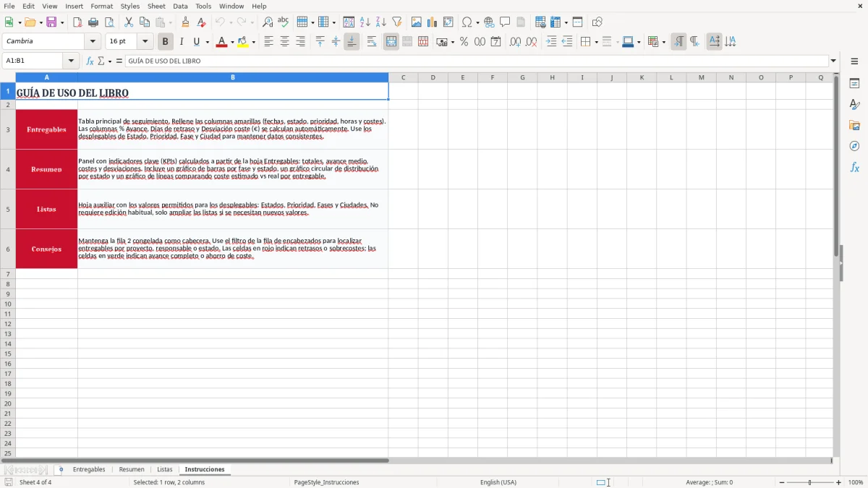868x488 pixels.
Task: Toggle Left-To-Right text direction
Action: (x=678, y=42)
